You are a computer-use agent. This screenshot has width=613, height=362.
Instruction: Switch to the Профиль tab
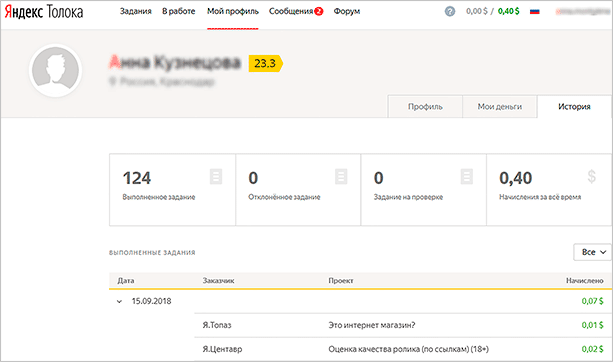click(x=425, y=106)
